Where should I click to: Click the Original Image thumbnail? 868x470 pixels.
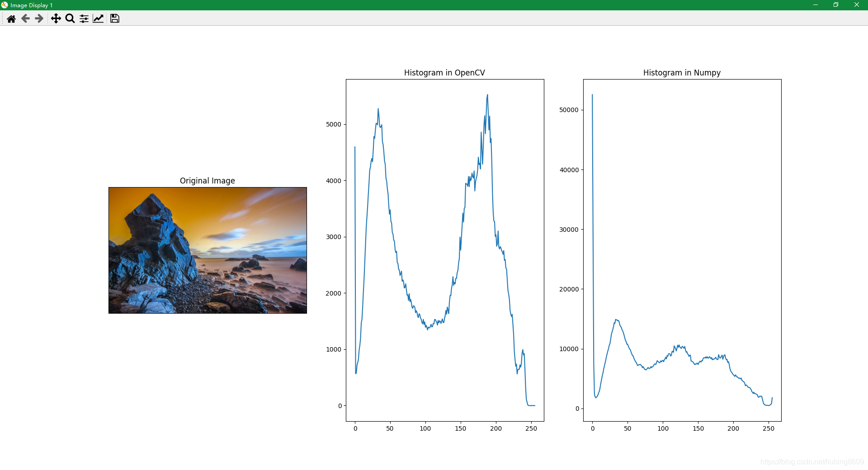click(207, 250)
